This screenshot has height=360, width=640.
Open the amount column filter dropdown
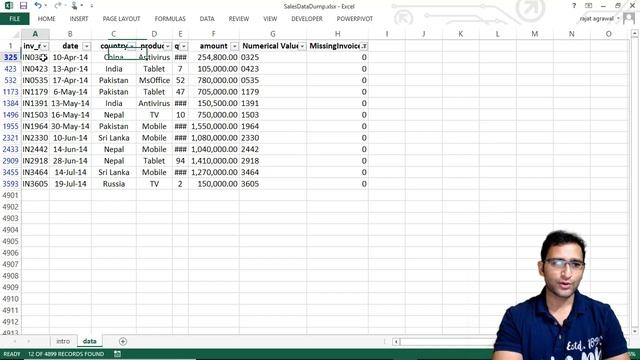click(234, 46)
